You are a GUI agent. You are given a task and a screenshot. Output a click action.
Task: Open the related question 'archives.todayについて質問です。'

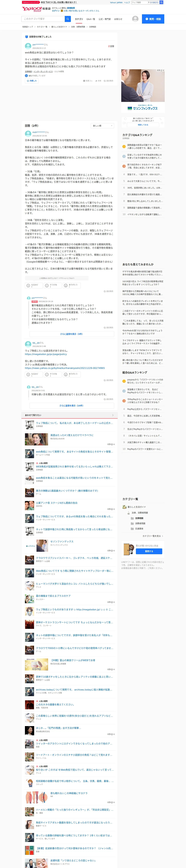[x=74, y=689]
